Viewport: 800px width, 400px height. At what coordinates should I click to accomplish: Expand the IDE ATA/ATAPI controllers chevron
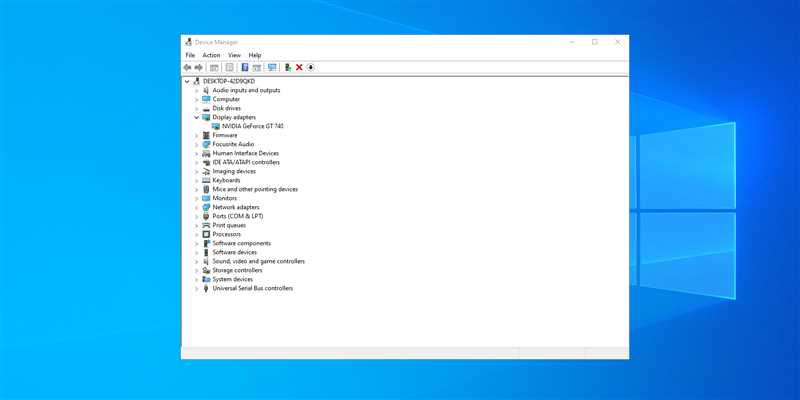pos(196,162)
